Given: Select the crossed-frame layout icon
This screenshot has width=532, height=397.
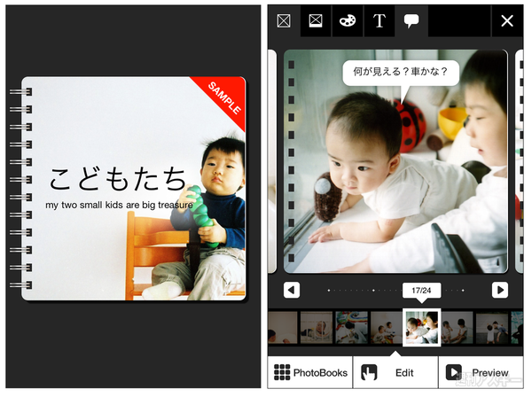Looking at the screenshot, I should (284, 21).
